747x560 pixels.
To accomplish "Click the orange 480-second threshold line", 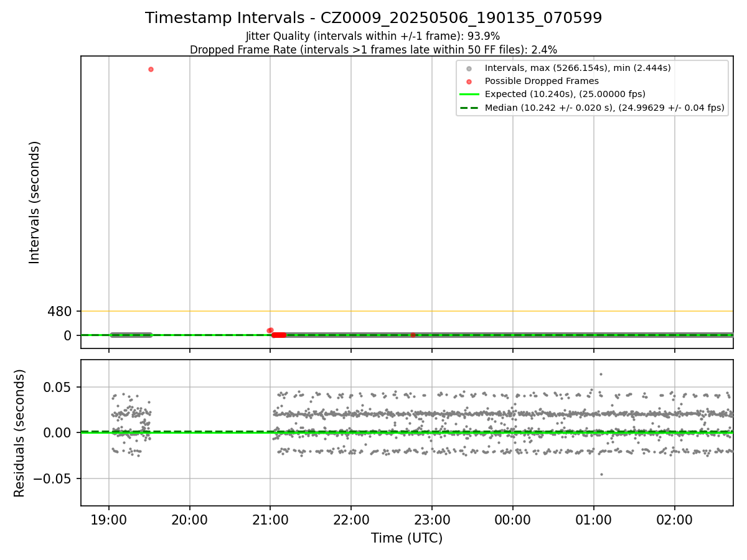I will [407, 311].
